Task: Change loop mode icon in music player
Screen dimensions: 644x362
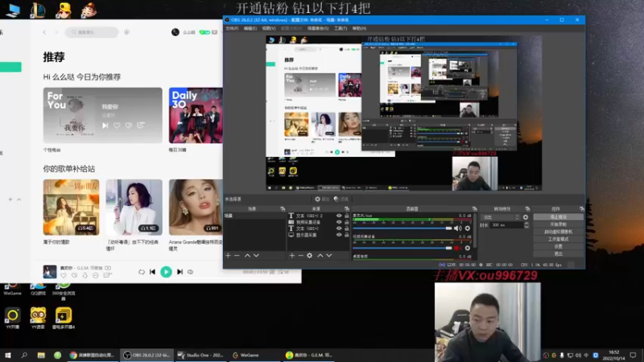Action: pos(142,272)
